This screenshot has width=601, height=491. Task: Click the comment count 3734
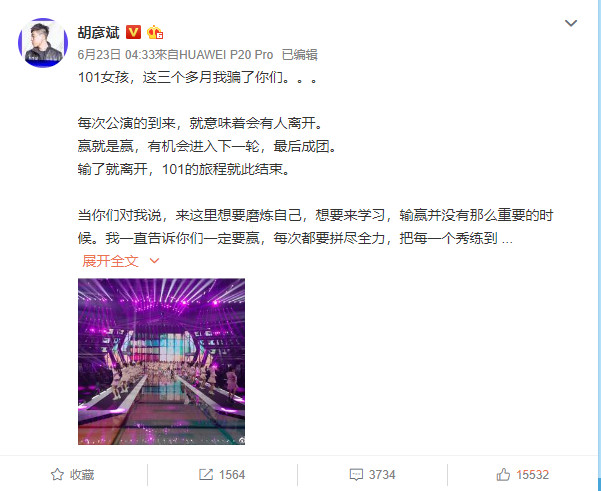click(382, 475)
